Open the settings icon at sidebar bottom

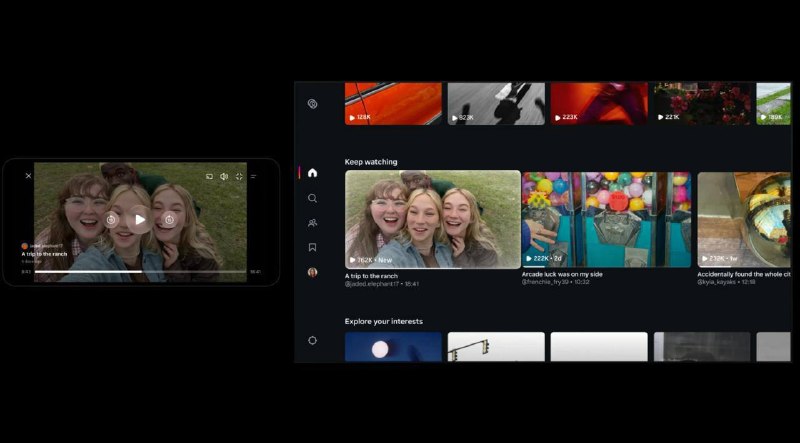click(312, 340)
